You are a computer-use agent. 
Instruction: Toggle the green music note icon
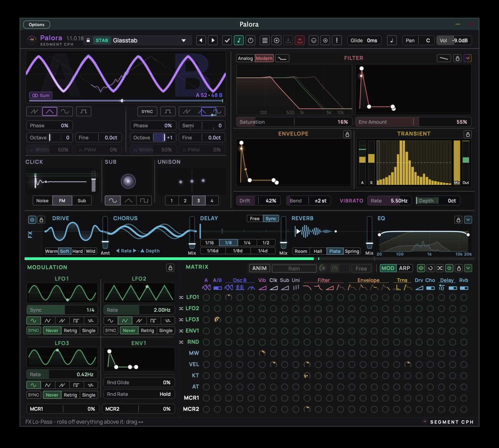(239, 40)
